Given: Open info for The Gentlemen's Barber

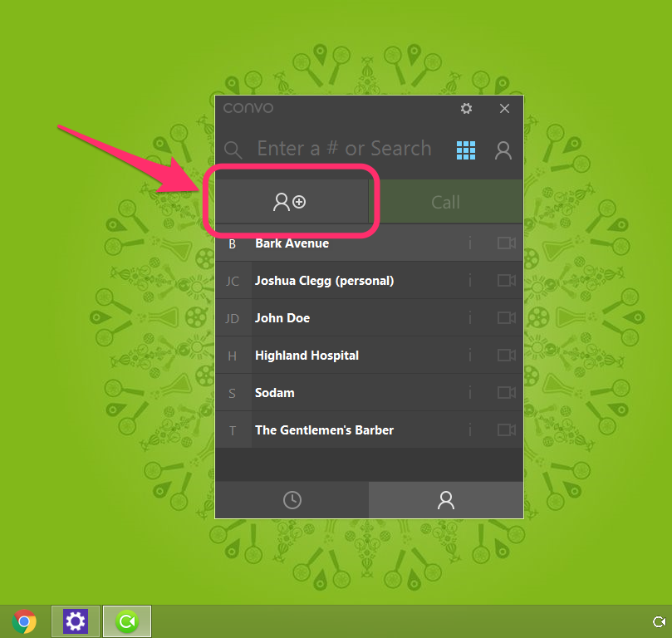Looking at the screenshot, I should point(470,430).
